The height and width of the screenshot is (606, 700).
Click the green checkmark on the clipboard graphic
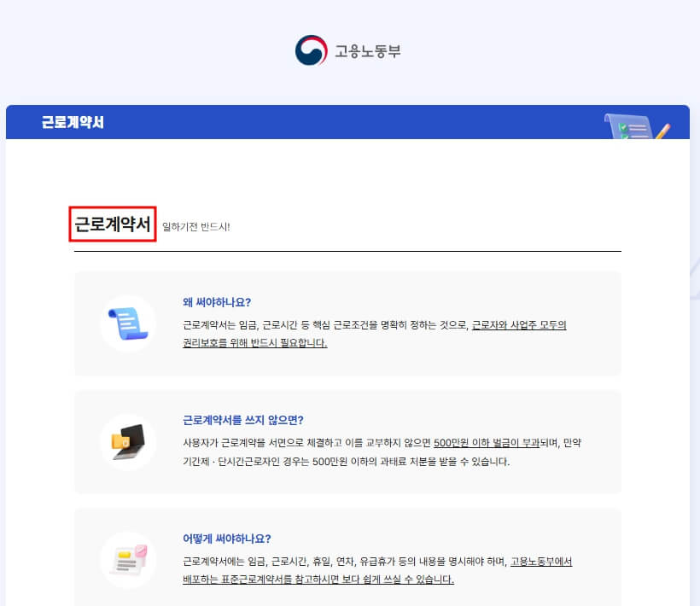(622, 126)
